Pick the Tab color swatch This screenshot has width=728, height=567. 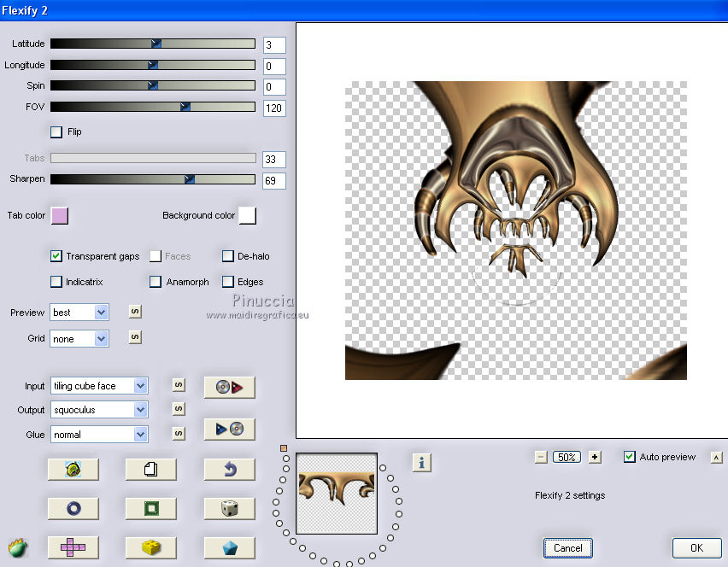(x=60, y=215)
